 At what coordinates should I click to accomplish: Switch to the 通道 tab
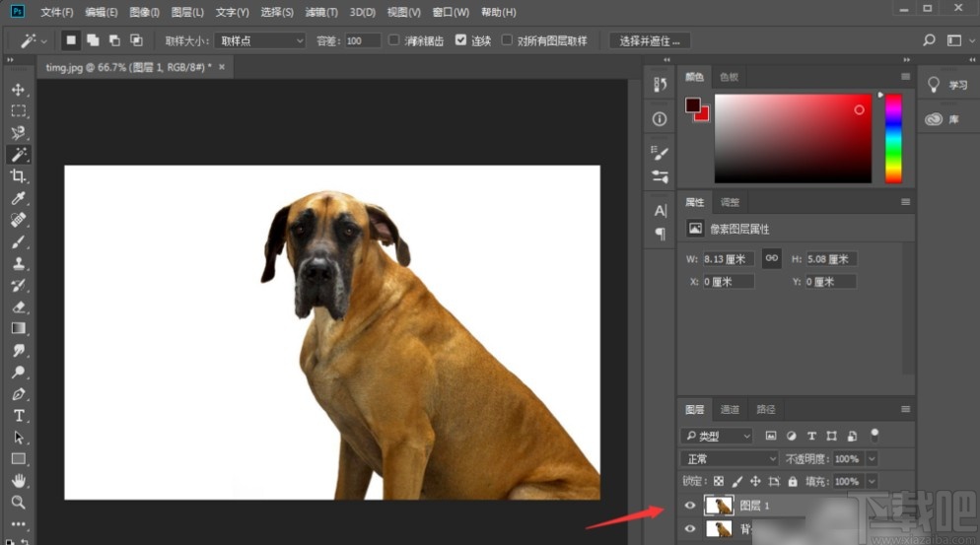pos(730,410)
